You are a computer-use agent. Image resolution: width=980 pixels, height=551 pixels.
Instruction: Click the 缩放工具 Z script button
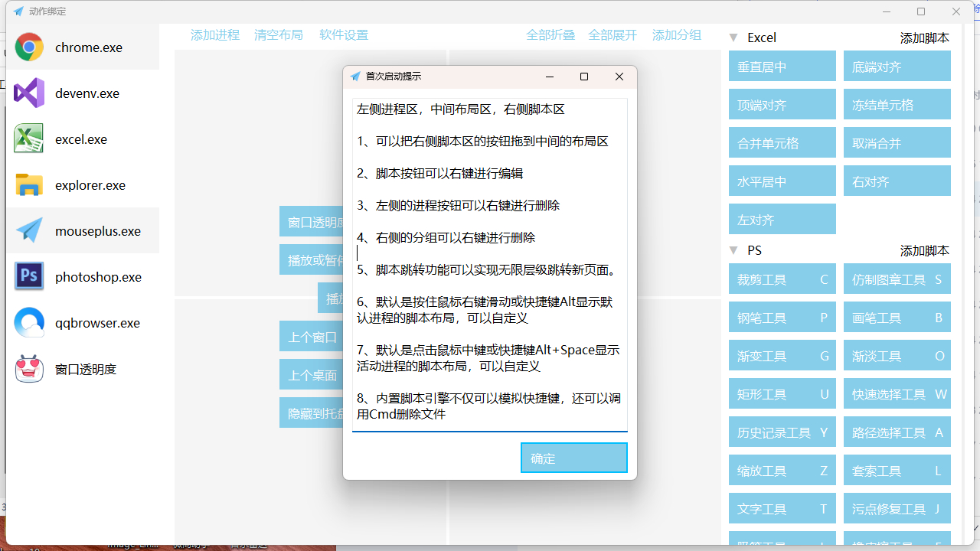pos(782,471)
